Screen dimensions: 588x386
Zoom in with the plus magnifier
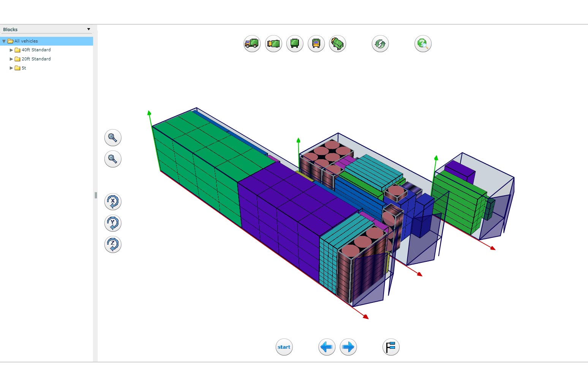click(x=113, y=138)
